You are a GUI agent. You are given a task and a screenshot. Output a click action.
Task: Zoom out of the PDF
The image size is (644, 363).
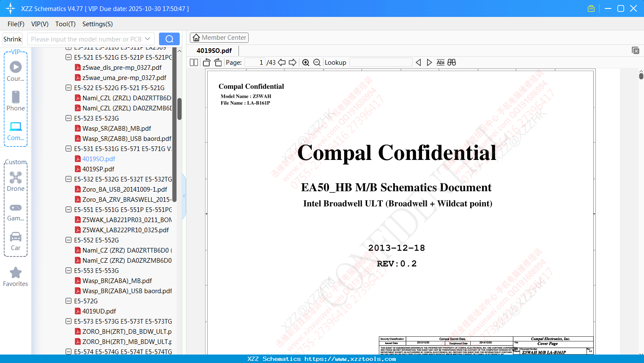point(317,63)
